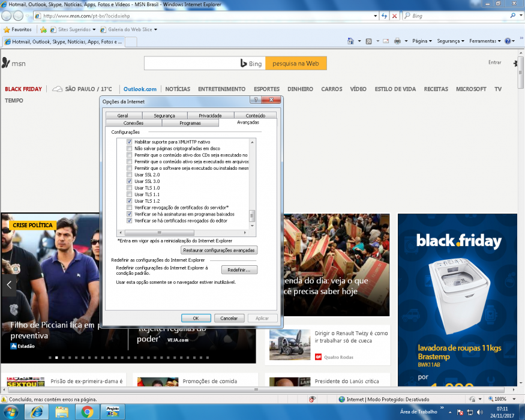The height and width of the screenshot is (420, 525).
Task: Open the Segurança dropdown menu
Action: [451, 41]
